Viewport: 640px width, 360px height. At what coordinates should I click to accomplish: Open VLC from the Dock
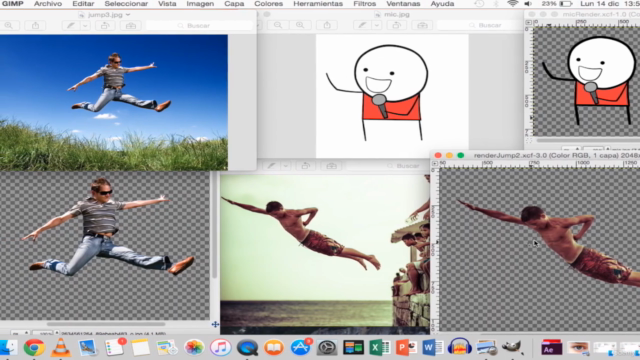pyautogui.click(x=60, y=348)
